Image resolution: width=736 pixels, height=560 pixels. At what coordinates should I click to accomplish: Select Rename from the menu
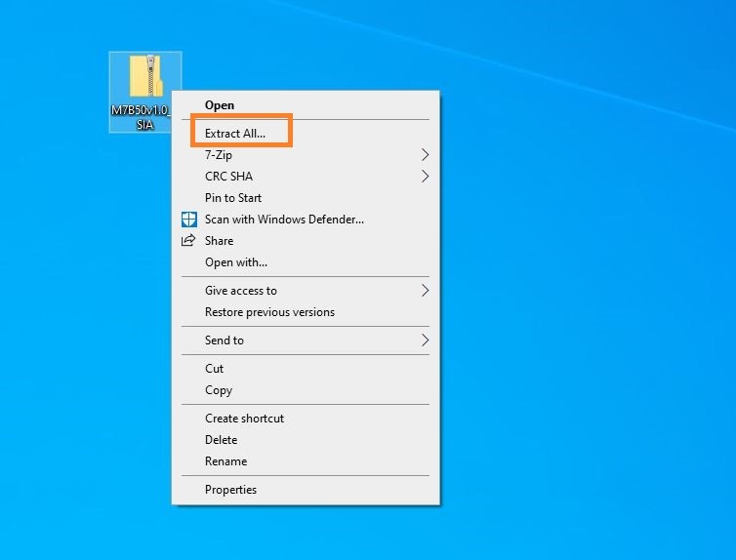click(225, 461)
